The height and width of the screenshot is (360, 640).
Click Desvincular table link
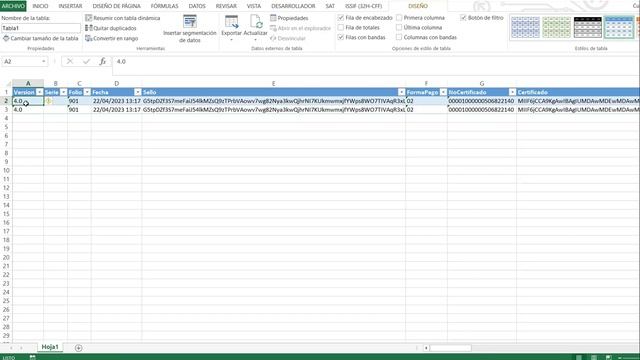point(288,38)
